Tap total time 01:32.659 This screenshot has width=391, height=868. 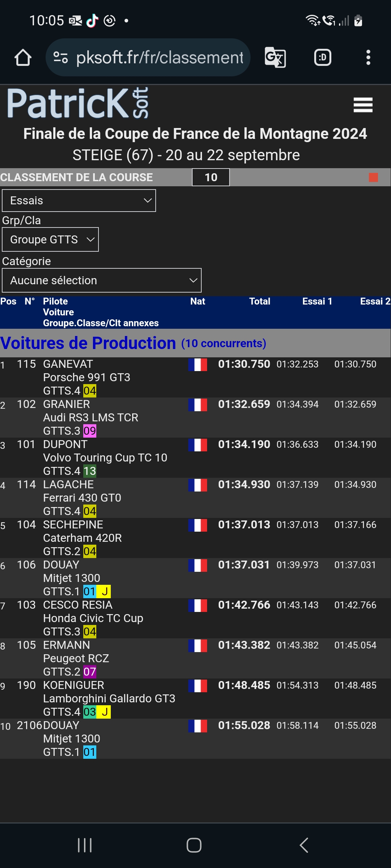244,404
